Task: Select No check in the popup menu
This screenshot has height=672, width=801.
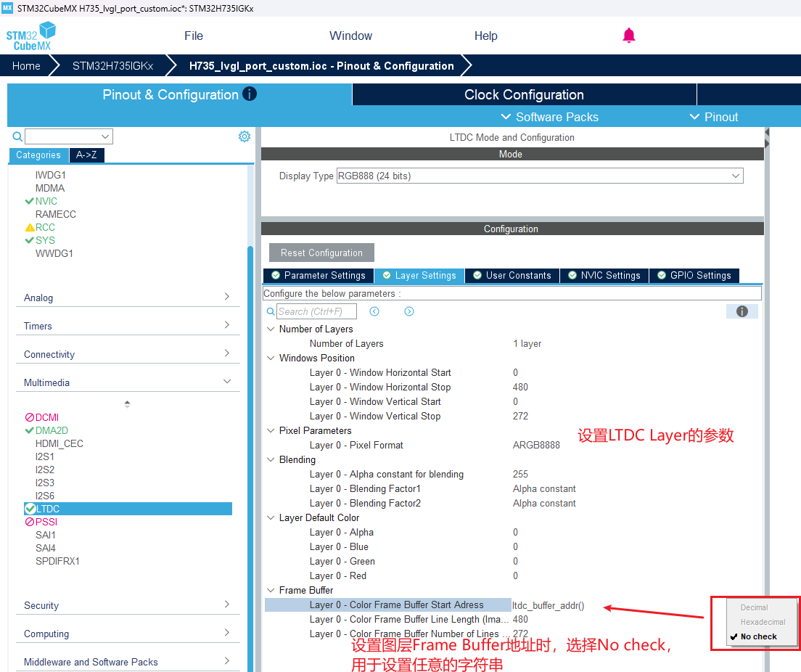Action: [759, 636]
